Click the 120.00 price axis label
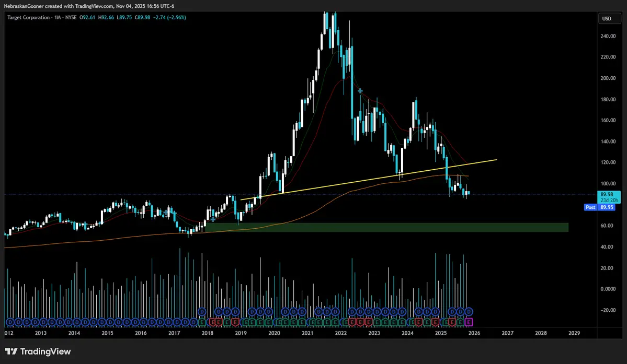Image resolution: width=627 pixels, height=364 pixels. point(608,162)
